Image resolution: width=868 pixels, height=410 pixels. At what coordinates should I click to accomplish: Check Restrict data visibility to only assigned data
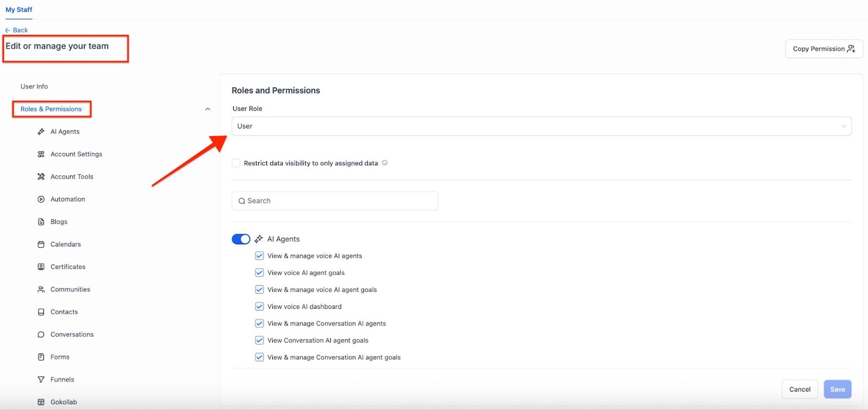point(236,163)
